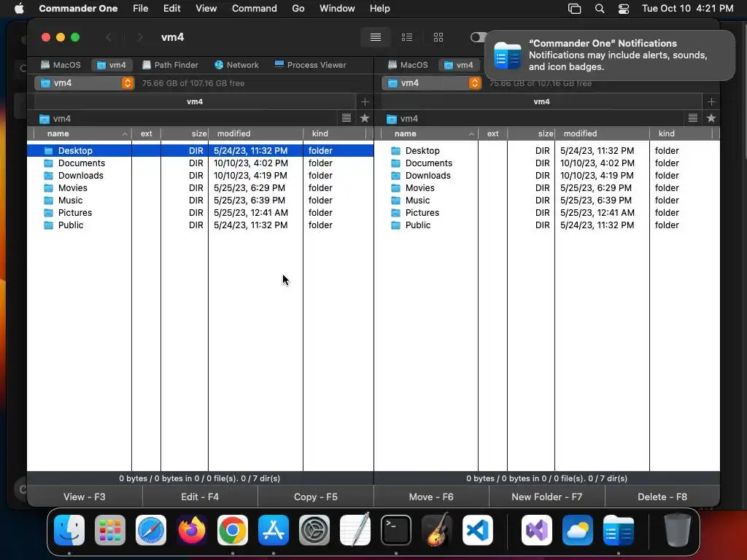
Task: Select Public folder in right panel
Action: [547, 225]
